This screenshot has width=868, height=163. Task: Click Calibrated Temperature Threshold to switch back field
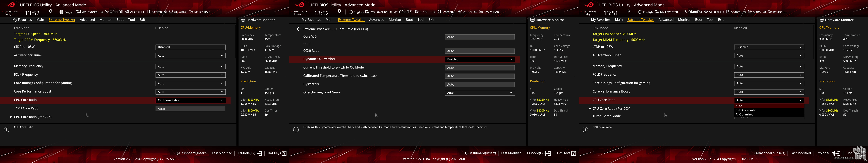pyautogui.click(x=480, y=76)
